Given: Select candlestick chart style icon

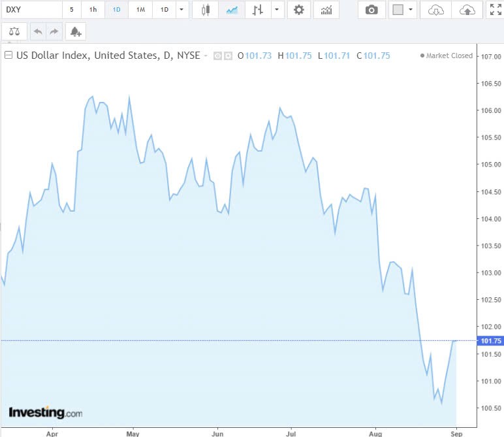Looking at the screenshot, I should point(206,10).
